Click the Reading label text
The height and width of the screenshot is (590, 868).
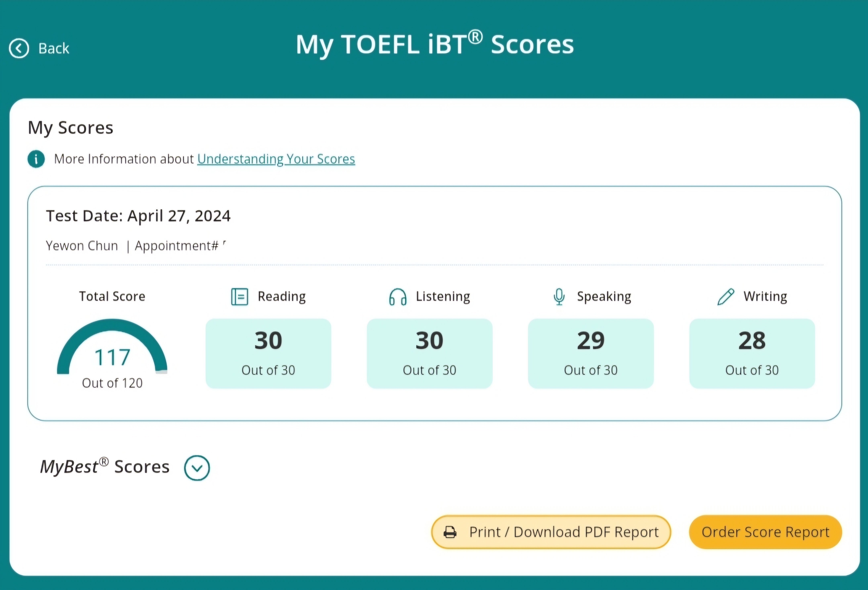[282, 297]
